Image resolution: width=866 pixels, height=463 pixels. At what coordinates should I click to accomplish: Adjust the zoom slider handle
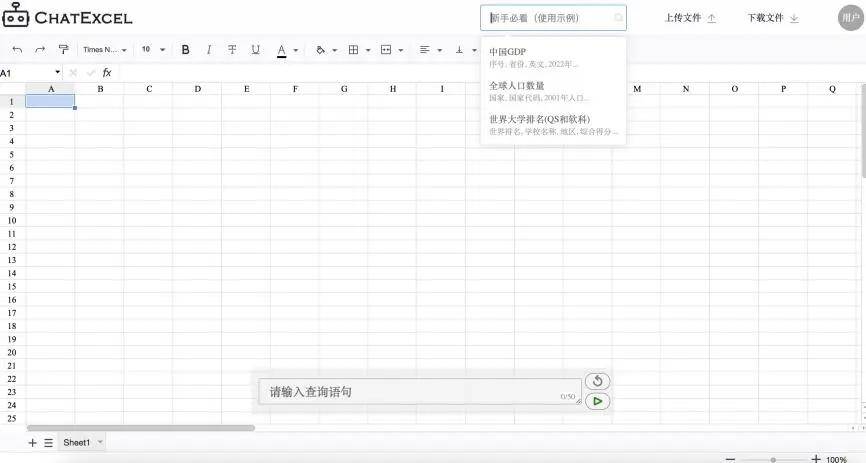point(773,460)
